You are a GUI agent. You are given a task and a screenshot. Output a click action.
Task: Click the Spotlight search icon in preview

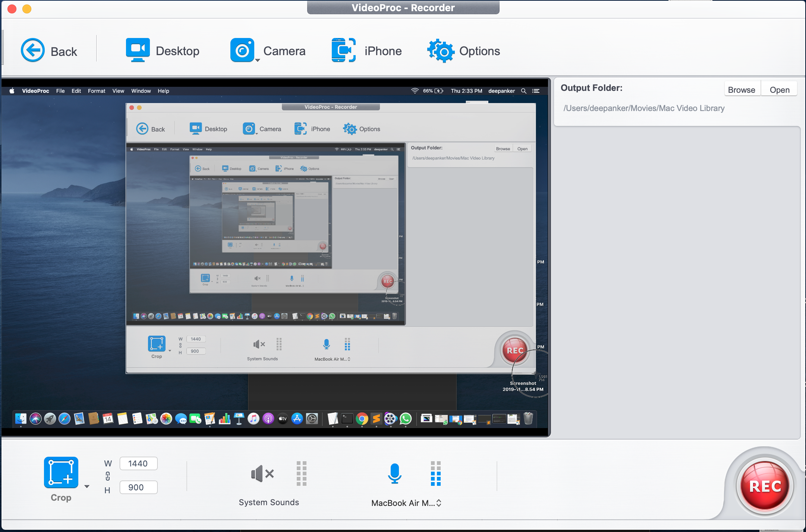click(x=523, y=91)
